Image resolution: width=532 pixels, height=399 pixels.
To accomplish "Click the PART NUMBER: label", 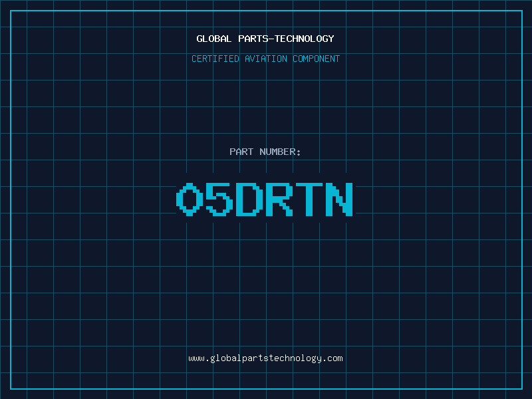I will [265, 152].
